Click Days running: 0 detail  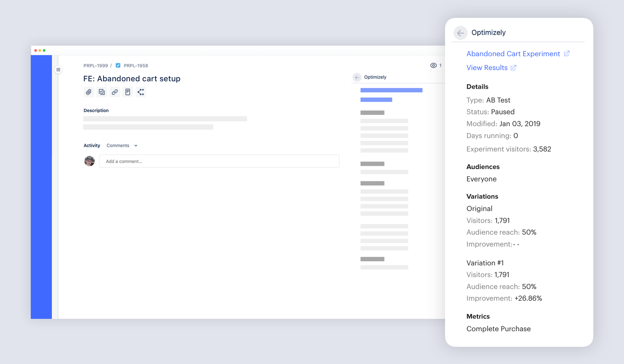pos(492,135)
